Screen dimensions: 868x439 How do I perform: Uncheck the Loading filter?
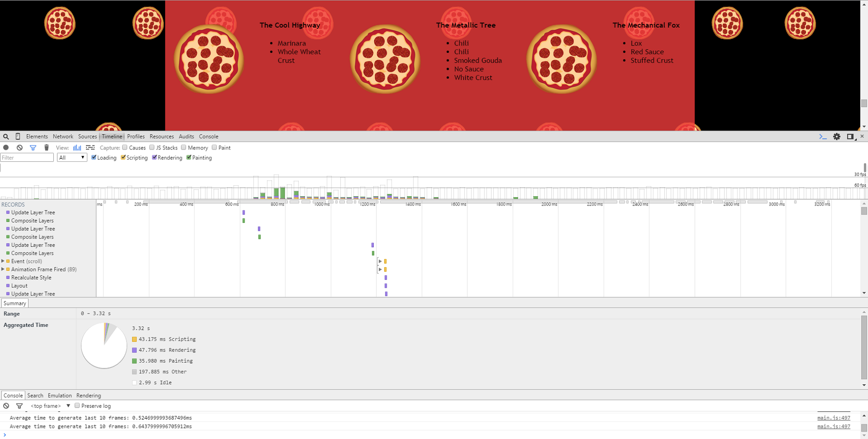coord(94,157)
